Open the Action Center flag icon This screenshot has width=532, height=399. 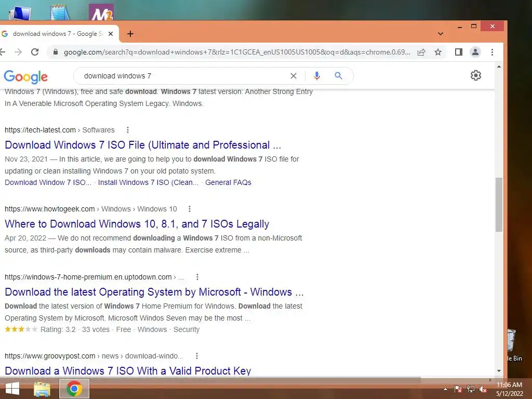tap(458, 389)
